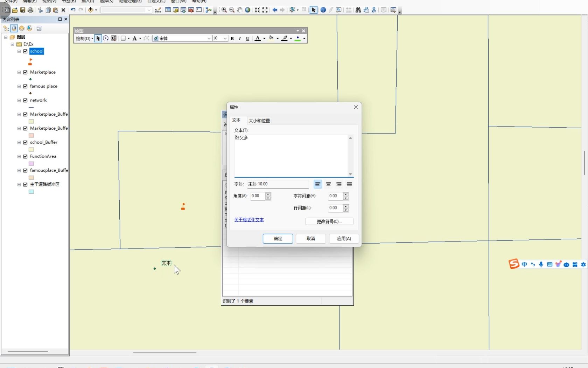
Task: Collapse the school layer legend
Action: 19,51
